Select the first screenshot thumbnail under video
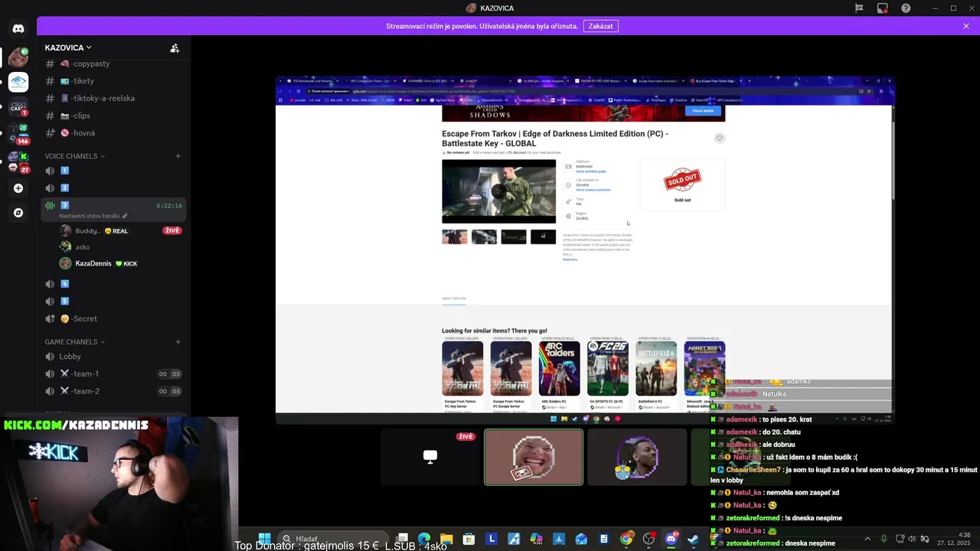The image size is (980, 551). 455,236
